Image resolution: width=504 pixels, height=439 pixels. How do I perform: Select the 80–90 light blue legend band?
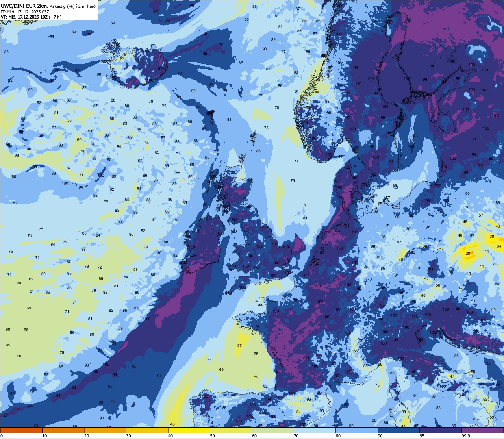point(357,430)
